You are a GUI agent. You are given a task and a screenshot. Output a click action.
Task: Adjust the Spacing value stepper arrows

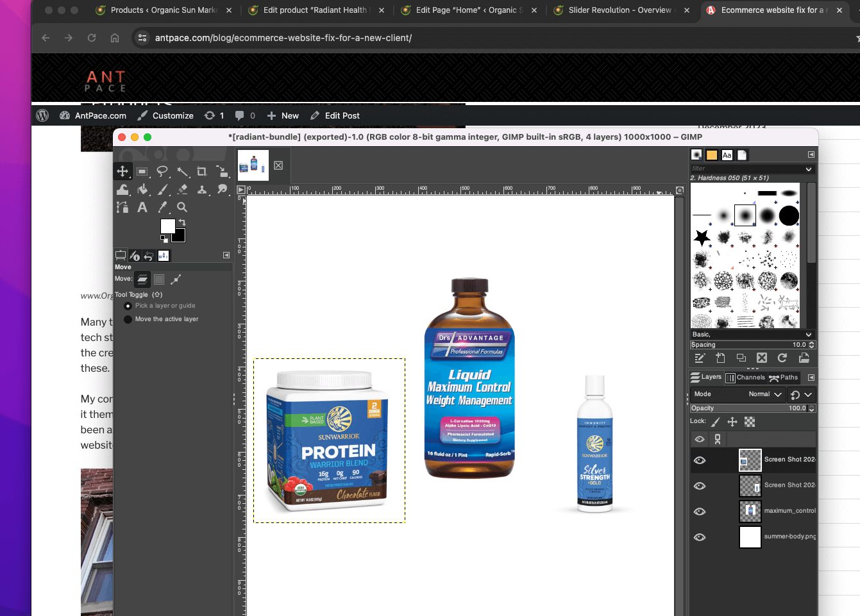point(812,345)
